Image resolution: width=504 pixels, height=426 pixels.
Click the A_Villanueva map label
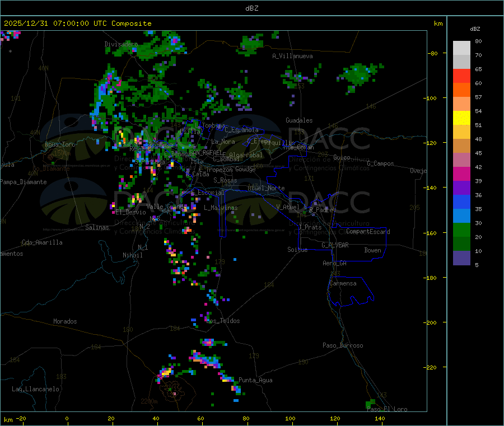[x=292, y=56]
